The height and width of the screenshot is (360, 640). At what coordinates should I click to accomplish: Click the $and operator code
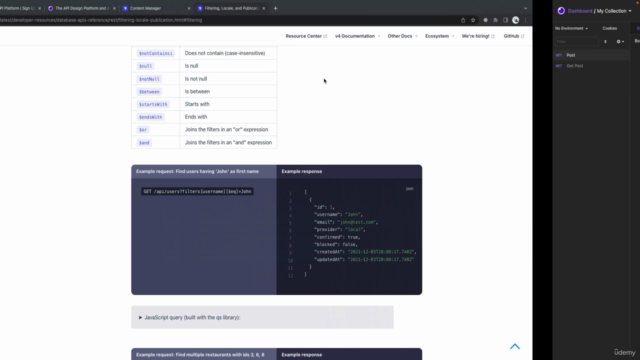(x=144, y=143)
